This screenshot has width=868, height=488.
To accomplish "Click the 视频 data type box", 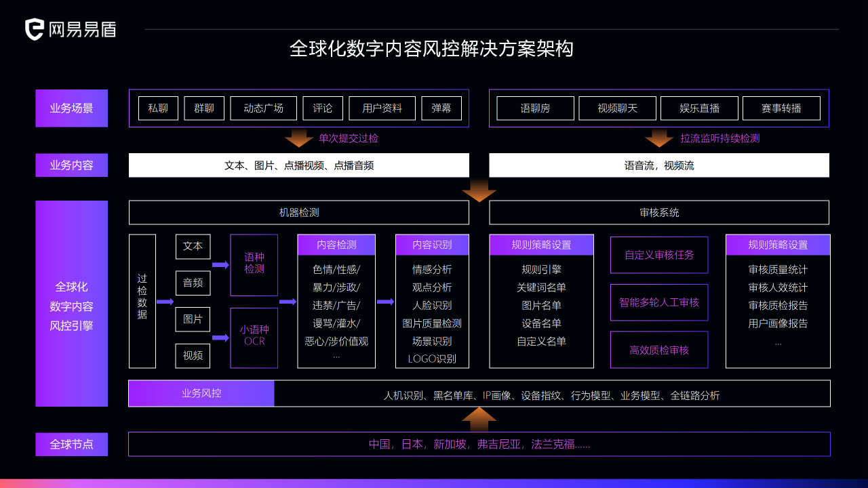I will pos(193,355).
